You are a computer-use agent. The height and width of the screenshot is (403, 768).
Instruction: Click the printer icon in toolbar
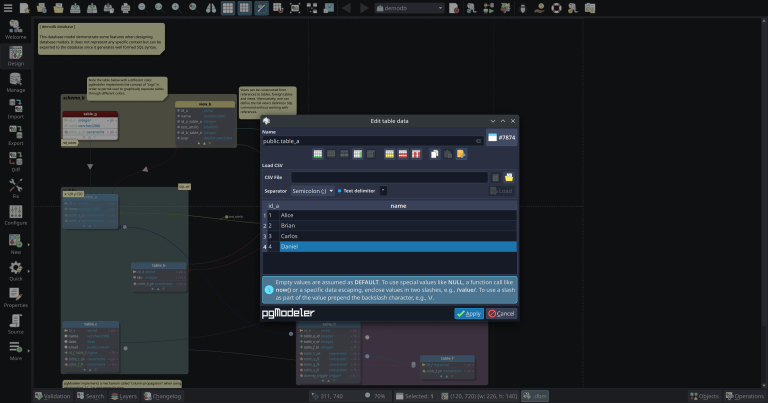click(125, 8)
